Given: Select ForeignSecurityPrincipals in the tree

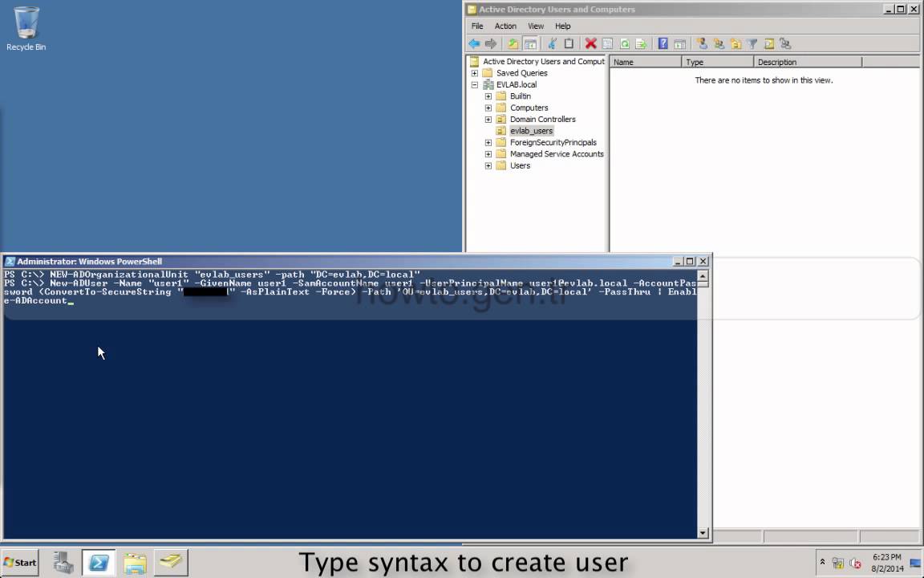Looking at the screenshot, I should [553, 142].
